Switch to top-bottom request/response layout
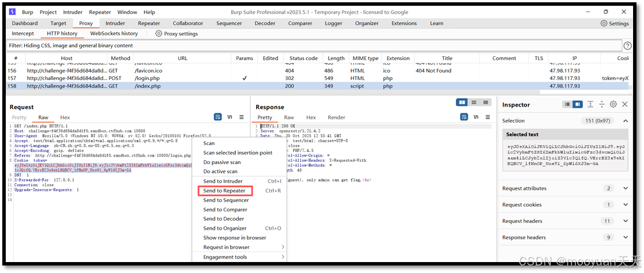 tap(474, 102)
